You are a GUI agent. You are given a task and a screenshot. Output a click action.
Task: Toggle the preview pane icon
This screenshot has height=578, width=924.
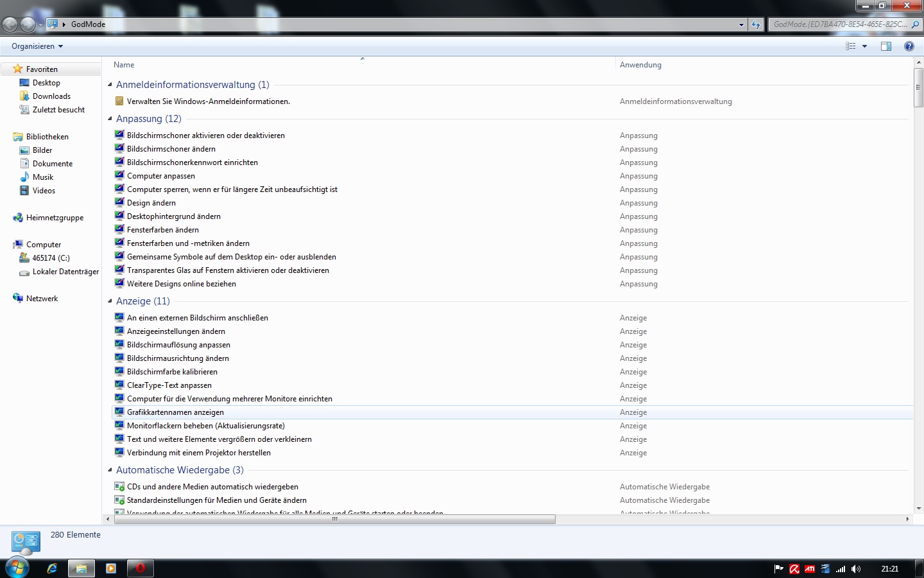[886, 46]
